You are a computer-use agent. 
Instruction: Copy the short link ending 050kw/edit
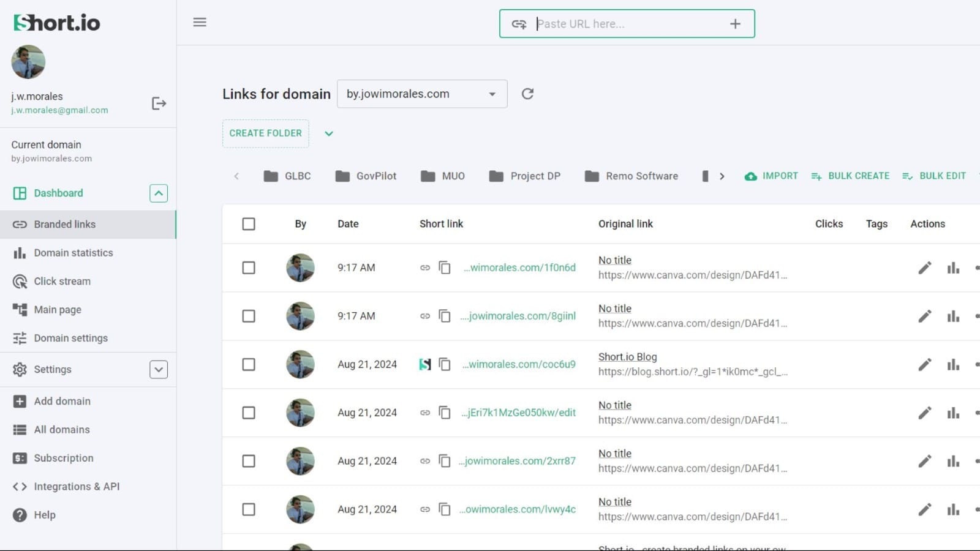[445, 413]
